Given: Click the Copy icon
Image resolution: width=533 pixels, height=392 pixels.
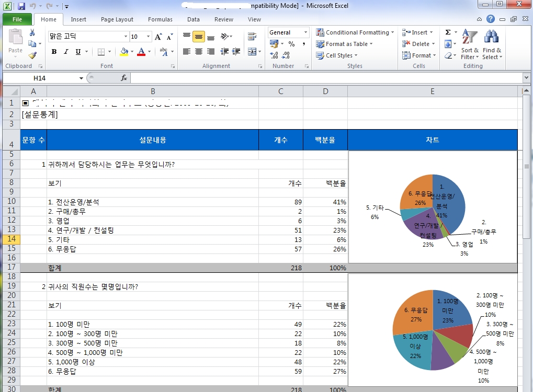Looking at the screenshot, I should pos(32,43).
